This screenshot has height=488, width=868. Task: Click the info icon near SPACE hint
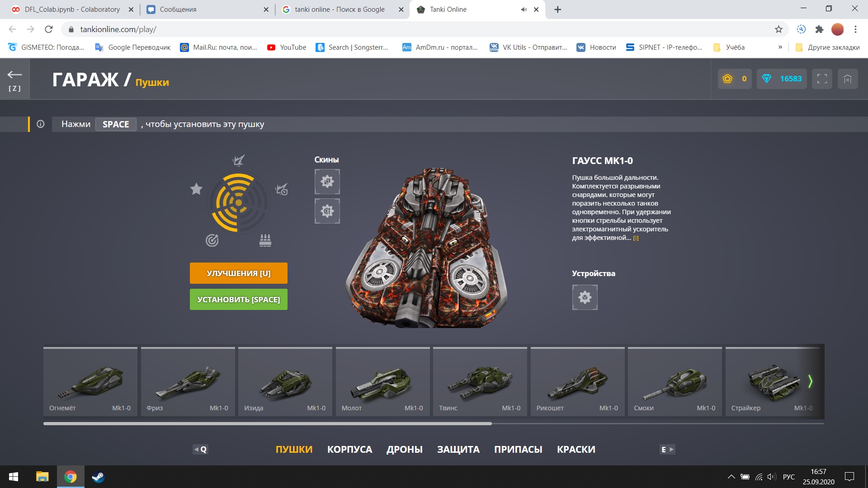point(40,124)
